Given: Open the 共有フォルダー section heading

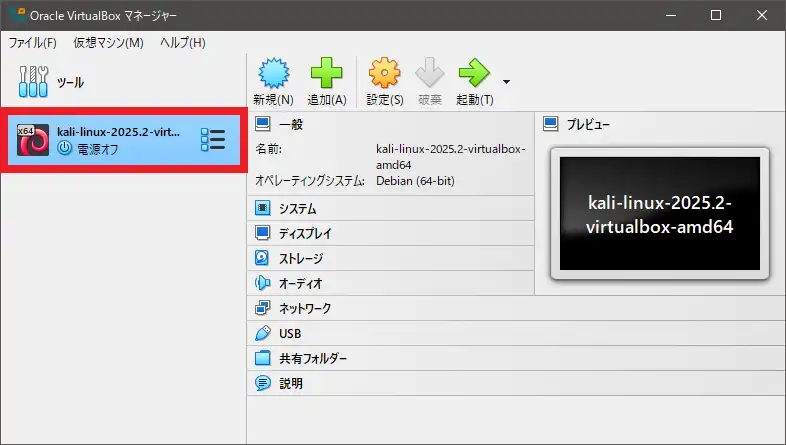Looking at the screenshot, I should 313,358.
